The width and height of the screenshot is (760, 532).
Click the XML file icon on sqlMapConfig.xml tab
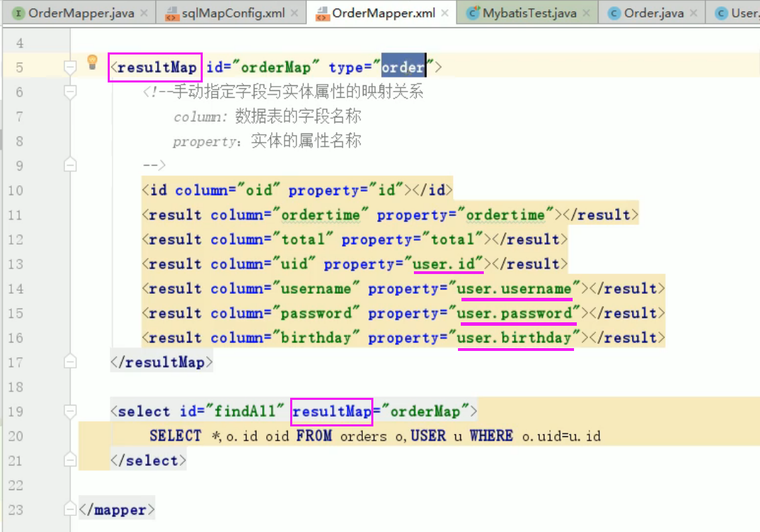click(171, 13)
